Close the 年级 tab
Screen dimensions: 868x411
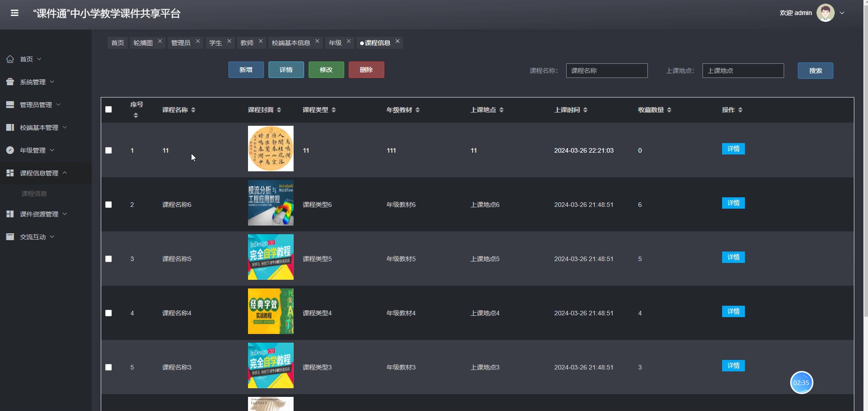click(x=349, y=41)
